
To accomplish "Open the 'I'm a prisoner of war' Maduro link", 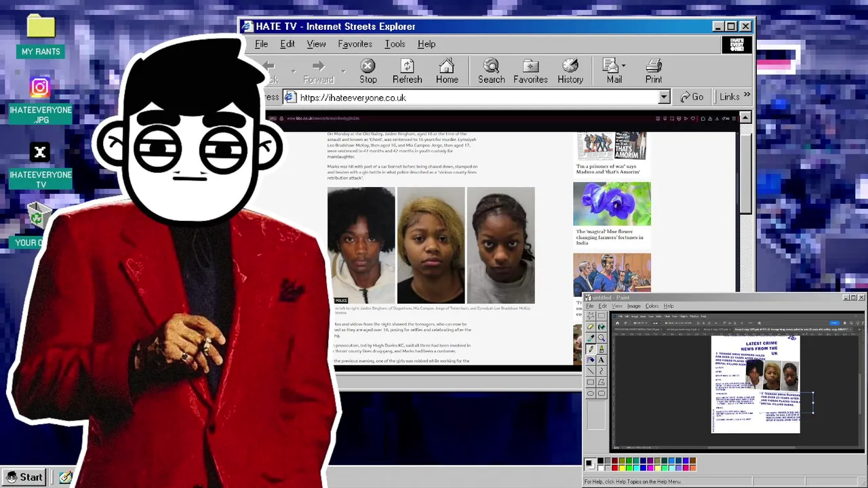I will [608, 169].
